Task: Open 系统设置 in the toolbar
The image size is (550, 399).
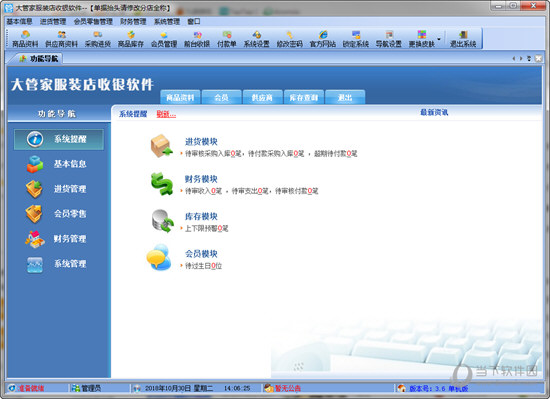Action: (x=256, y=39)
